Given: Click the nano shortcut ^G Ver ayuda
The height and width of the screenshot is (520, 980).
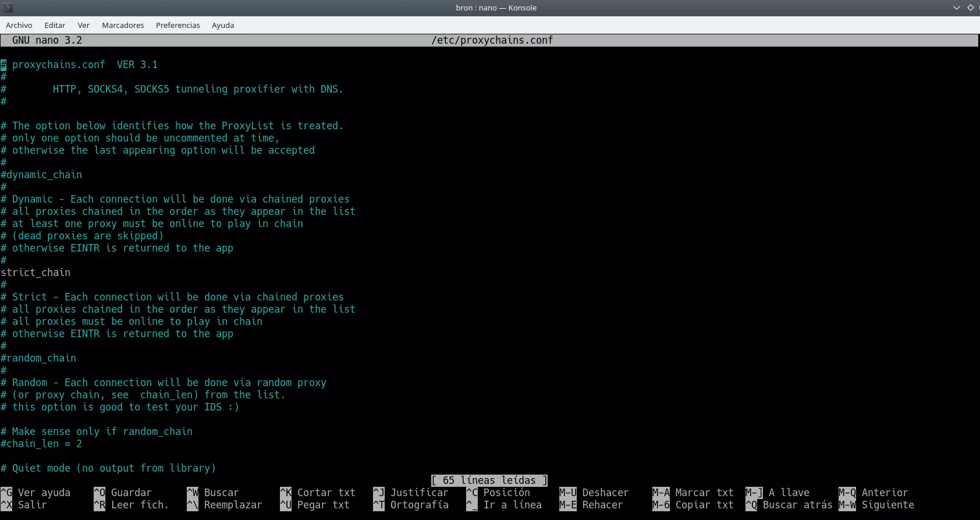Looking at the screenshot, I should (x=35, y=493).
